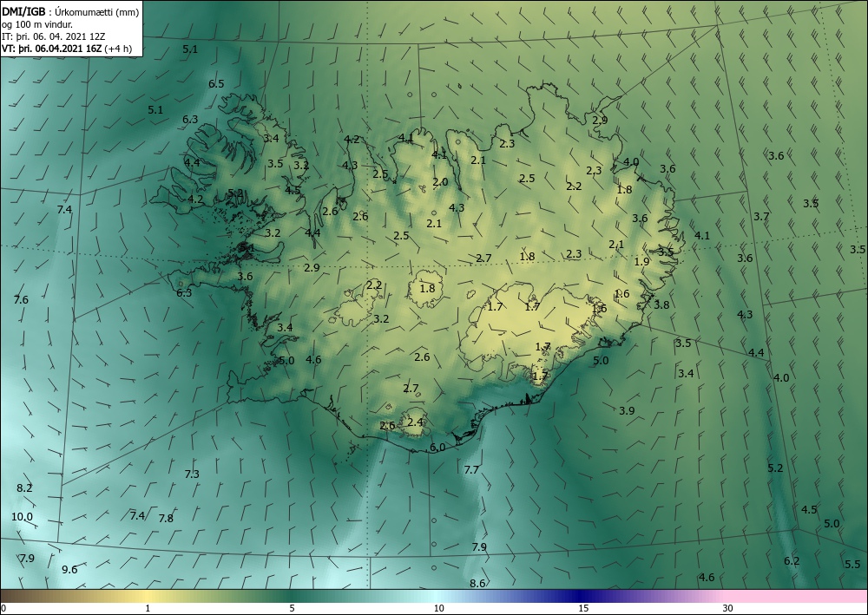Select the "VT: þri. 06.04.2021 16Z (+4 h)" line
The width and height of the screenshot is (868, 615).
tap(67, 49)
